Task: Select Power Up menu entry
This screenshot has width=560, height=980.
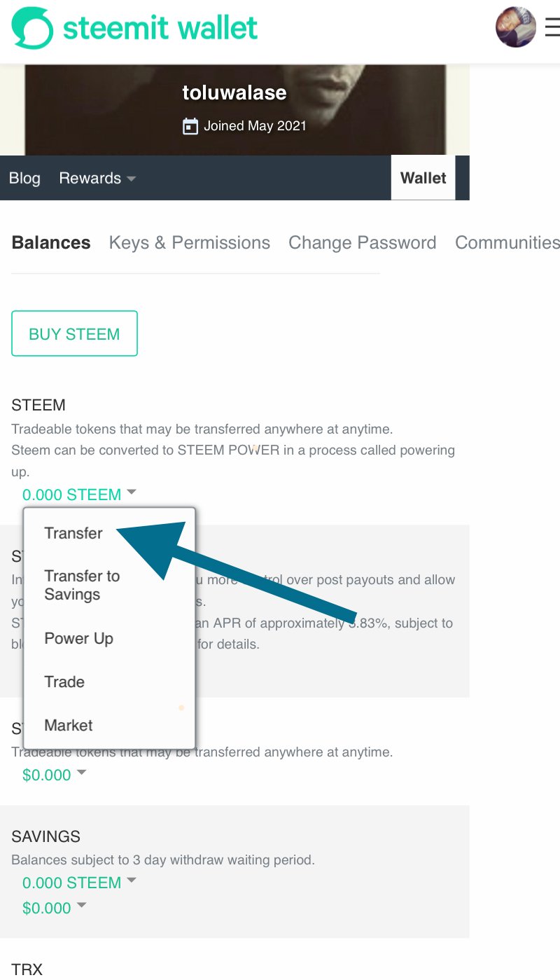Action: (78, 638)
